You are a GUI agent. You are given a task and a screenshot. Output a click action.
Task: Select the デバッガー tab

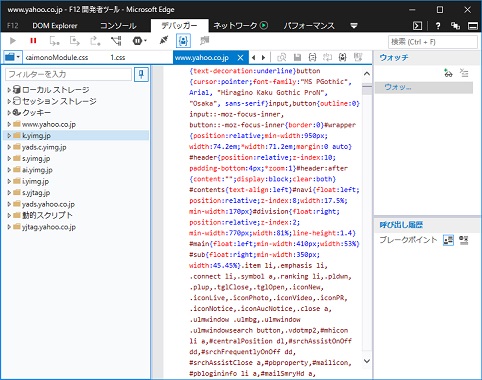coord(179,26)
